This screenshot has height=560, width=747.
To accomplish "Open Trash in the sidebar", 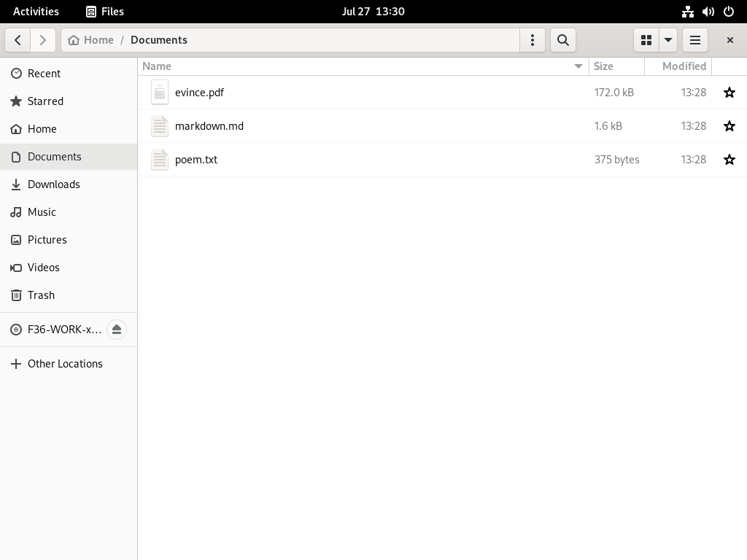I will click(x=69, y=295).
